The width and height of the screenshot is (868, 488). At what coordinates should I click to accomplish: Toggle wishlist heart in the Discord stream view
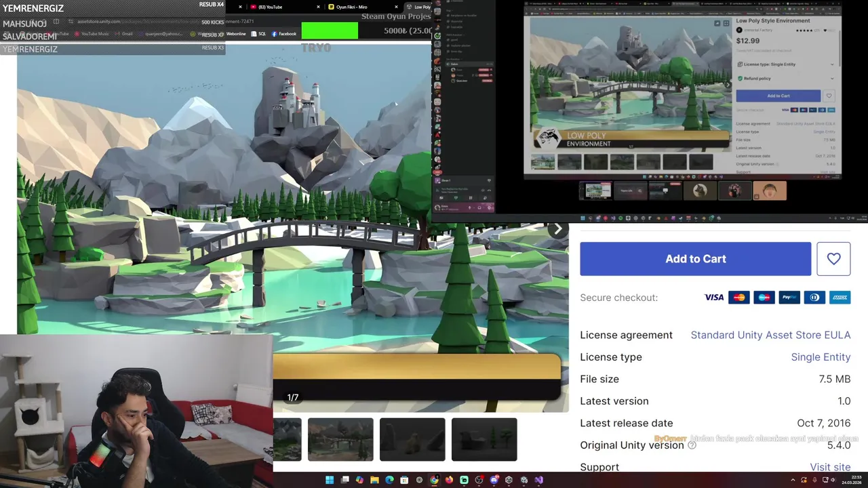[x=829, y=96]
